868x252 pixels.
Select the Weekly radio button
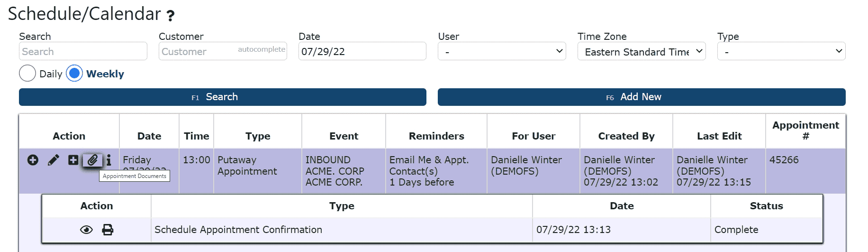(74, 73)
